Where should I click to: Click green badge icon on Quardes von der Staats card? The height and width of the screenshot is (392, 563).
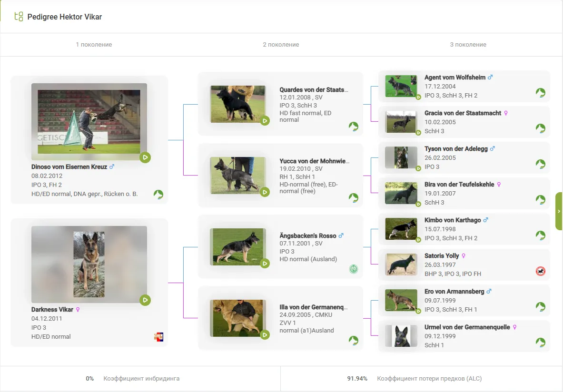[x=353, y=127]
